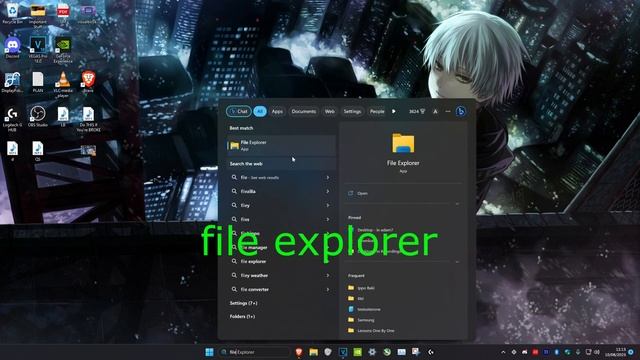
Task: Expand the 'file - See web results' arrow
Action: click(328, 178)
